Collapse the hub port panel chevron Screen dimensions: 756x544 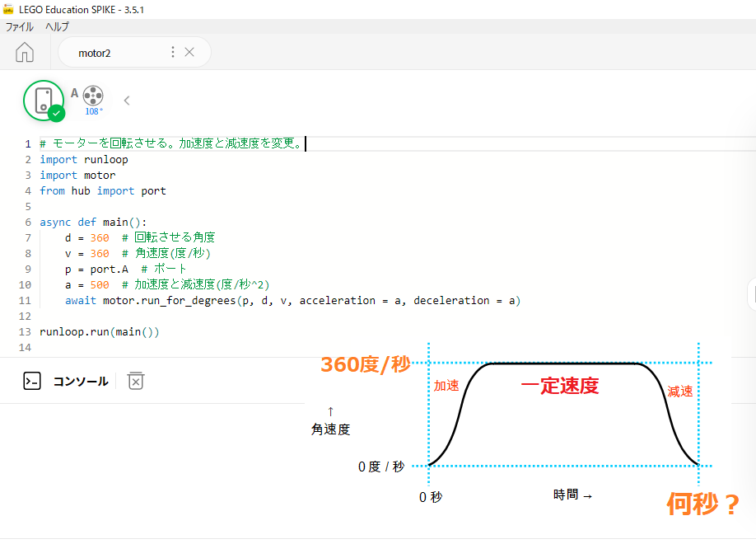coord(127,101)
